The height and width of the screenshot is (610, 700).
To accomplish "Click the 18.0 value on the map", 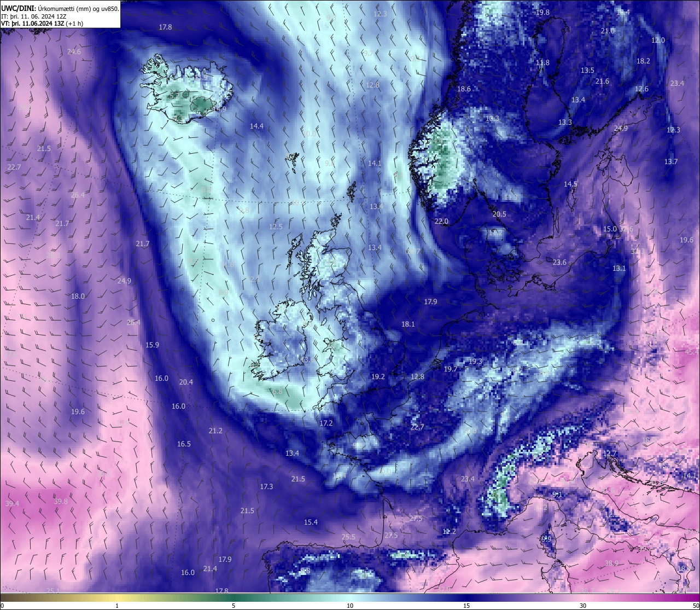I will tap(78, 296).
